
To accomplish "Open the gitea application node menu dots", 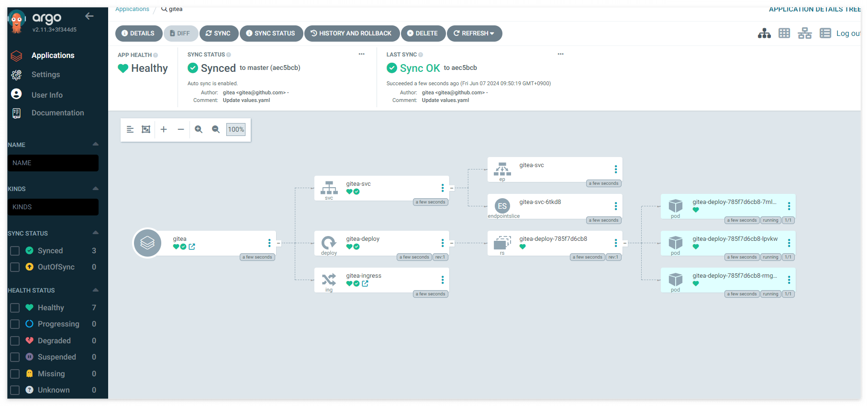I will [269, 243].
